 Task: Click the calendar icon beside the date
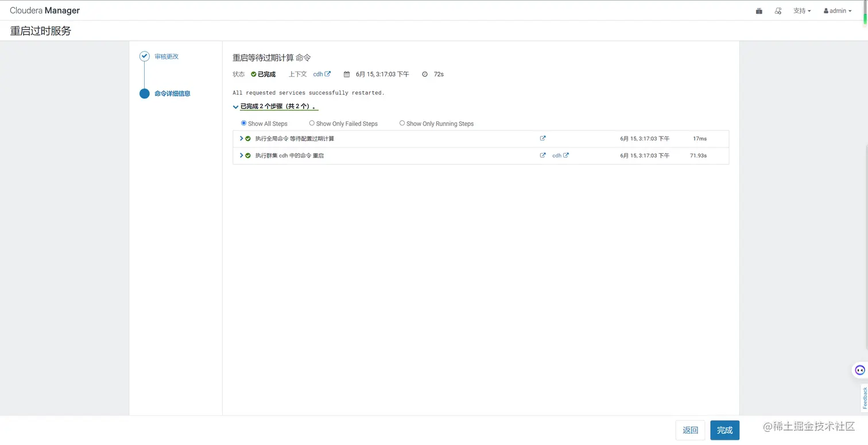pos(347,74)
